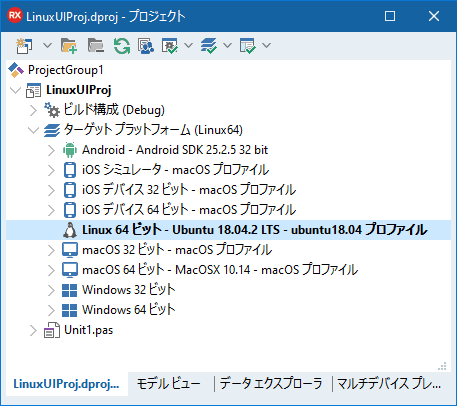Expand Windows 32 ビット platform node
The height and width of the screenshot is (406, 457).
[x=51, y=290]
